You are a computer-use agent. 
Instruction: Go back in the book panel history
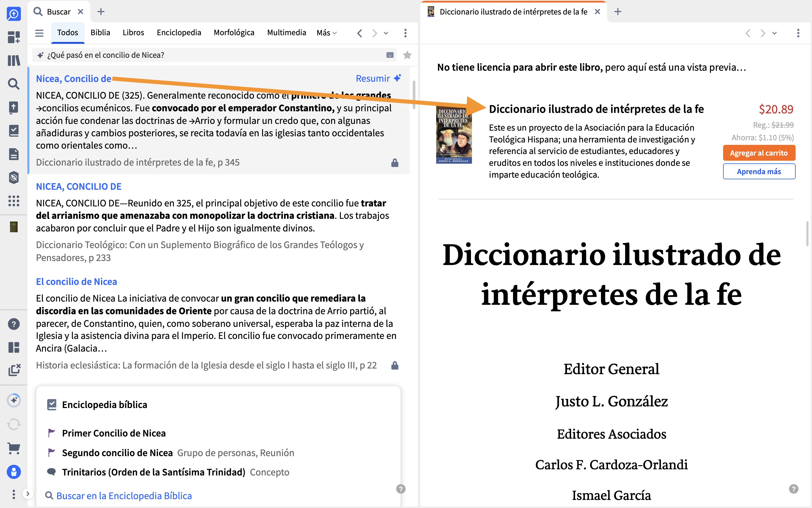748,33
